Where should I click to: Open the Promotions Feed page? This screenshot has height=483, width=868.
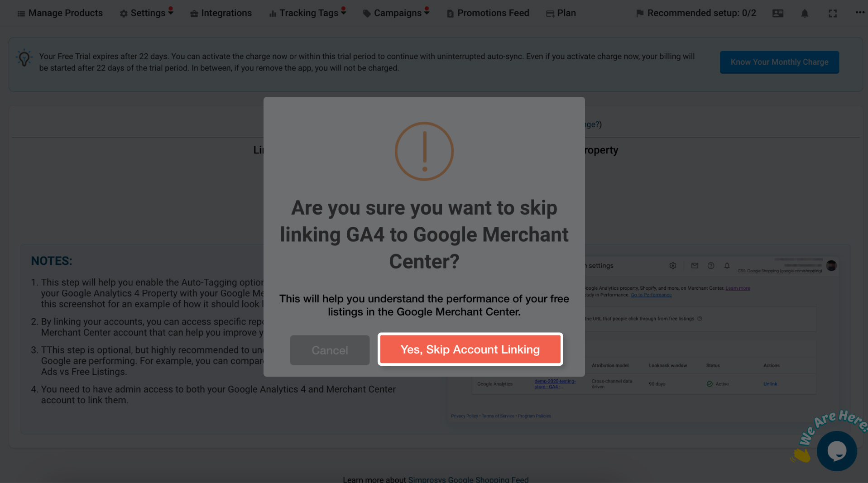(488, 13)
